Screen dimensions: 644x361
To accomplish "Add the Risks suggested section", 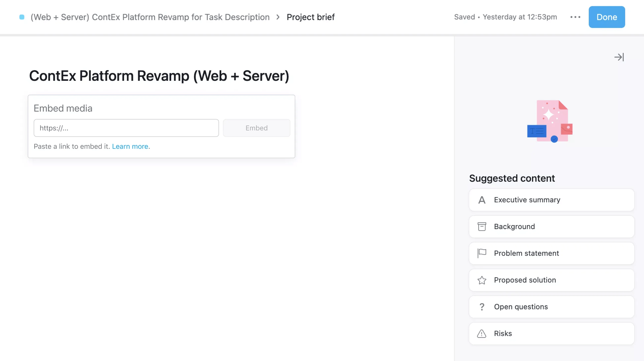I will [x=552, y=333].
